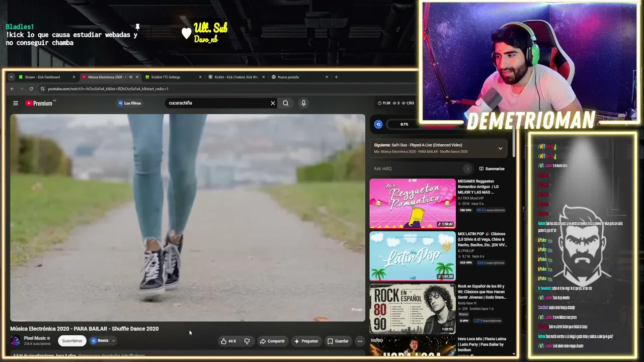Open MEGAMIX Reggaeton Romantico thumbnail
Viewport: 644px width, 362px height.
413,203
